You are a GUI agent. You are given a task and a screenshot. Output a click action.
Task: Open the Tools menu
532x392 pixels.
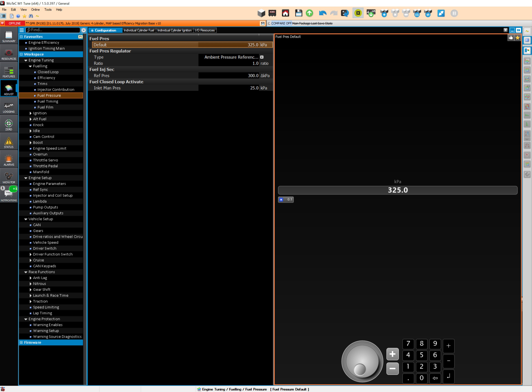click(48, 10)
